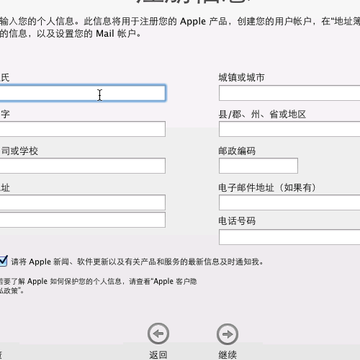Click the 城镇或城市 label
360x360 pixels.
coord(242,78)
